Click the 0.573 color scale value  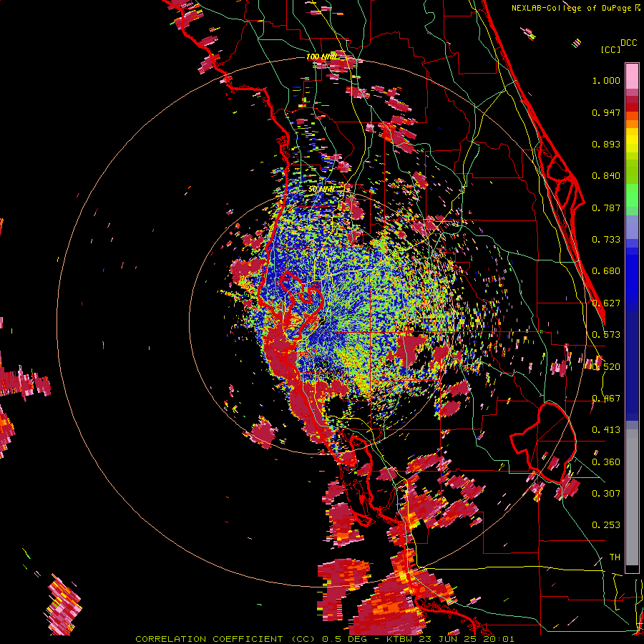point(606,335)
